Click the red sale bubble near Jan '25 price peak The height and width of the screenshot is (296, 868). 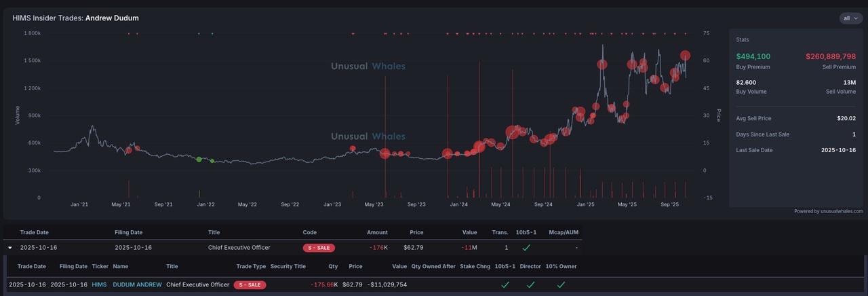tap(602, 64)
